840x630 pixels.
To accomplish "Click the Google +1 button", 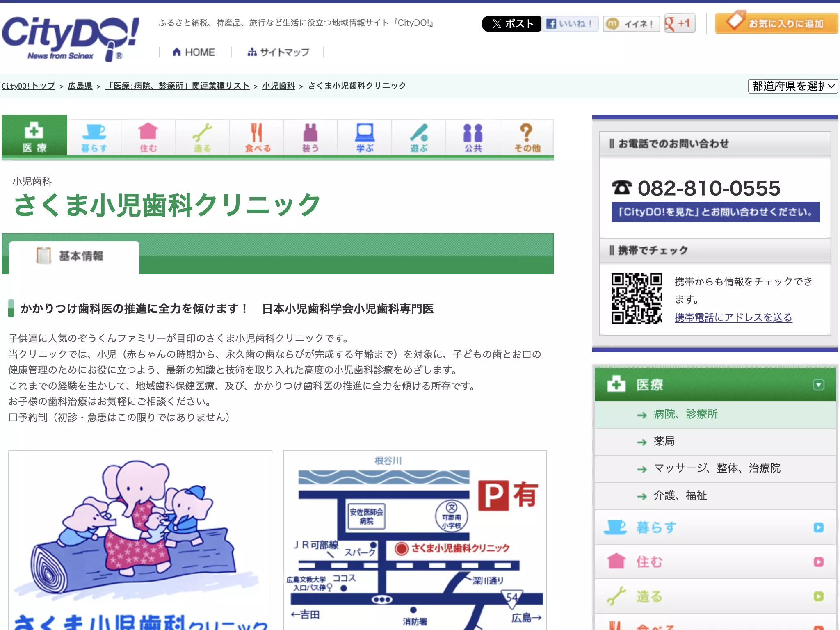I will coord(680,23).
